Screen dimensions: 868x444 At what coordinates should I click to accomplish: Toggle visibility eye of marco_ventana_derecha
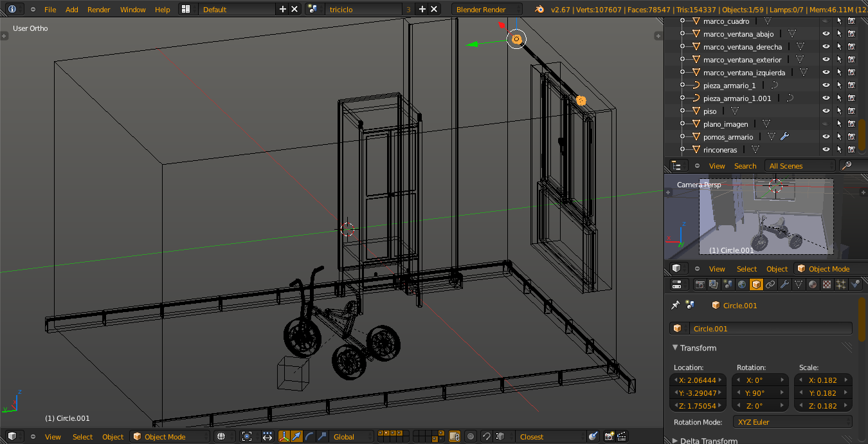pos(826,46)
